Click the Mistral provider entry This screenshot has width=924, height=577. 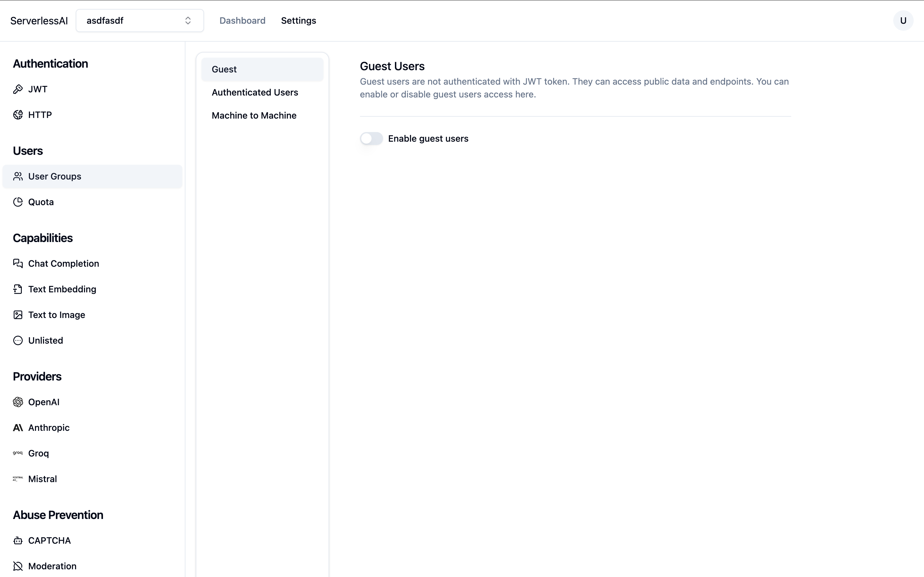43,479
